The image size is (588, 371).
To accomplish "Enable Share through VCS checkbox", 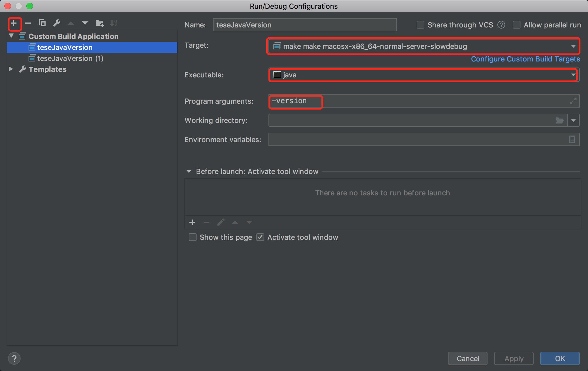I will pos(421,25).
